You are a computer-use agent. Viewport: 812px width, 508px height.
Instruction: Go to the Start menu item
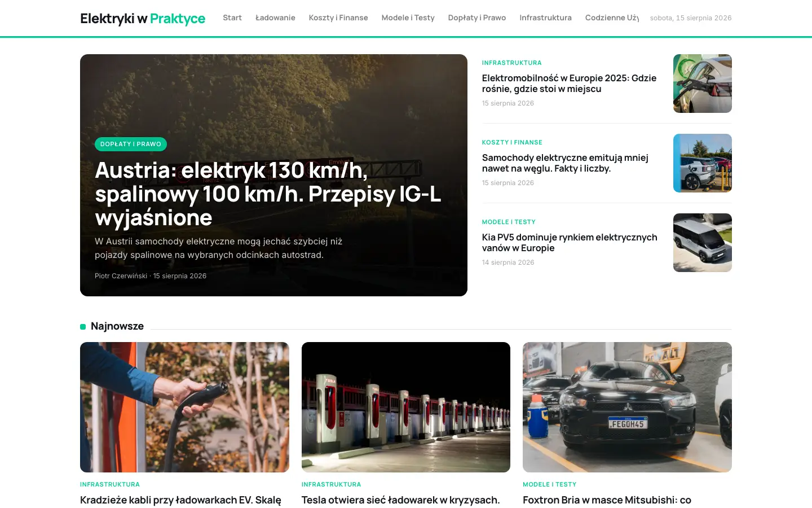(x=232, y=18)
